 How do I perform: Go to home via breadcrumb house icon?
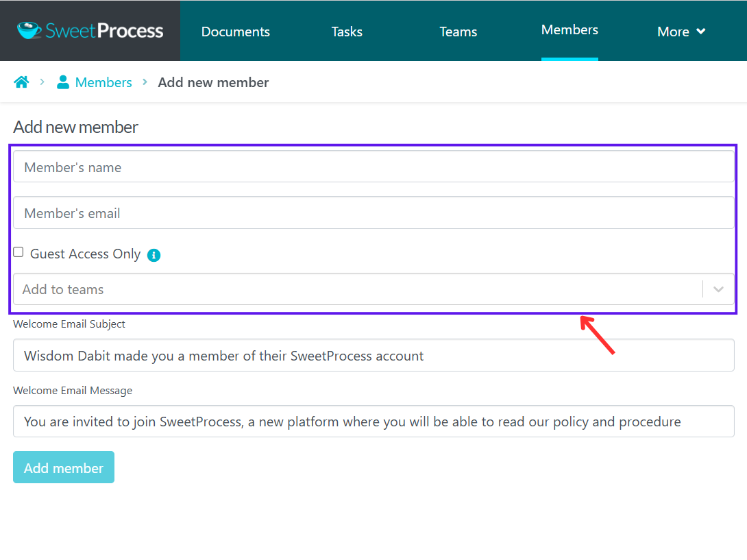(x=21, y=82)
